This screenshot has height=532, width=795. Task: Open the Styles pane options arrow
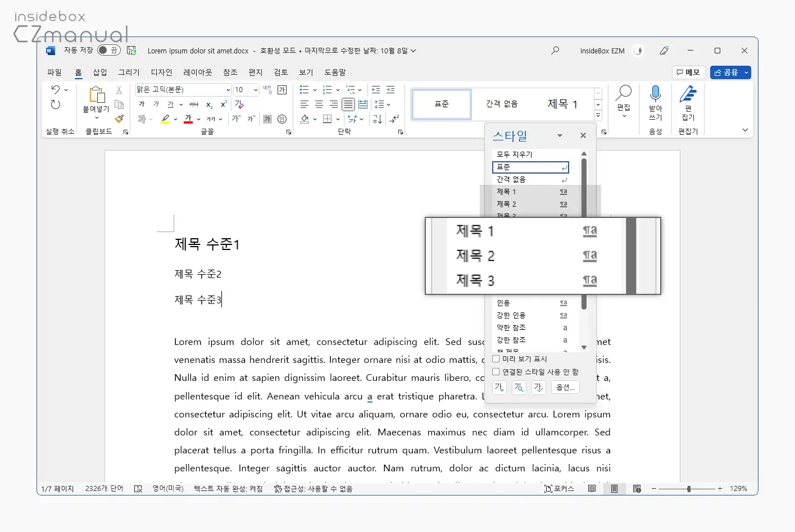pyautogui.click(x=560, y=136)
